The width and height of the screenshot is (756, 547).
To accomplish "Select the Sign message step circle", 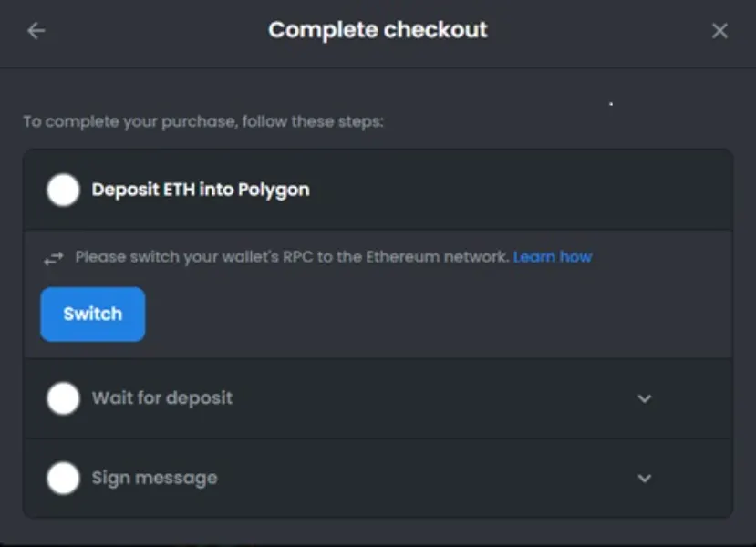I will tap(64, 478).
